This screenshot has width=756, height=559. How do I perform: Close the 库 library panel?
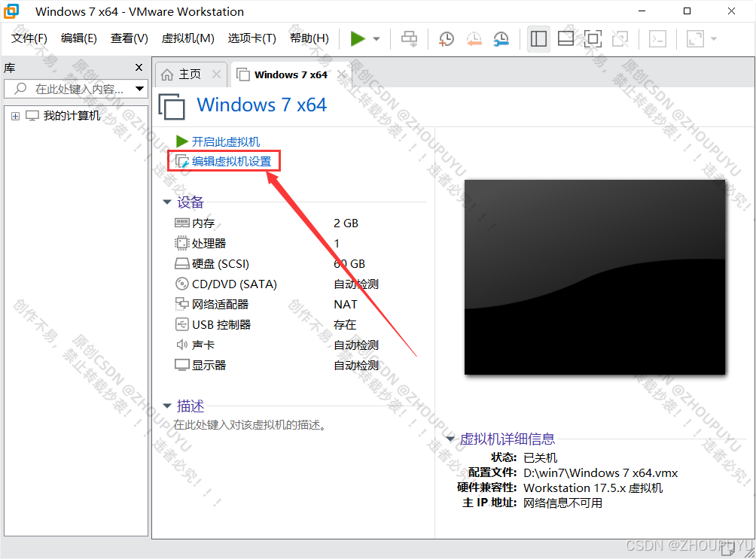click(139, 68)
